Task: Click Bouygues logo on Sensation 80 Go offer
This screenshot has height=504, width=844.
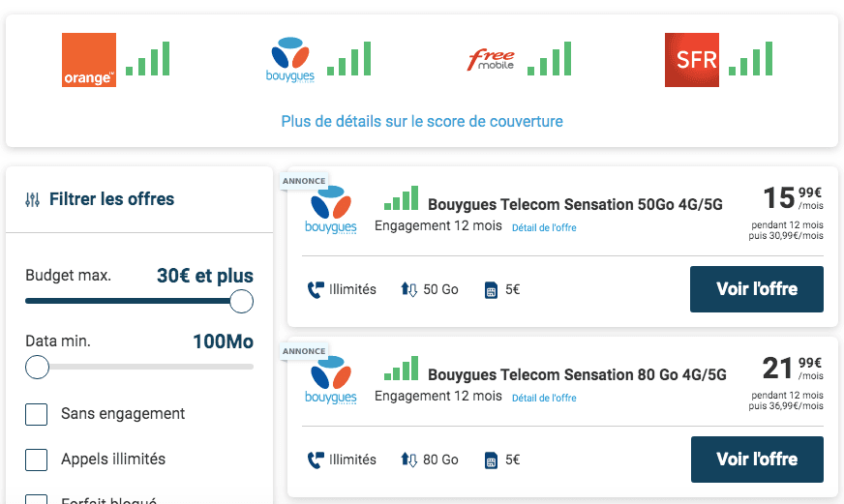Action: 331,381
